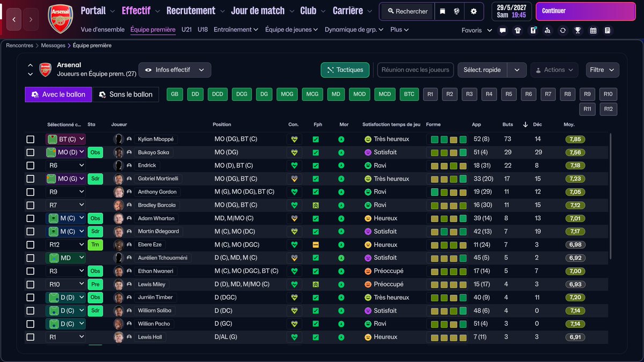Viewport: 644px width, 362px height.
Task: Check the box for Aurélien Tchouaméni
Action: tap(31, 258)
